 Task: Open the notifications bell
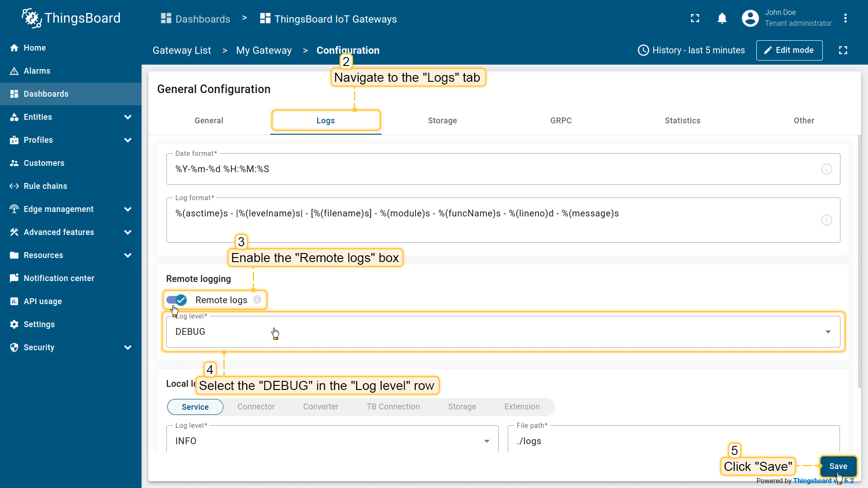(x=722, y=18)
